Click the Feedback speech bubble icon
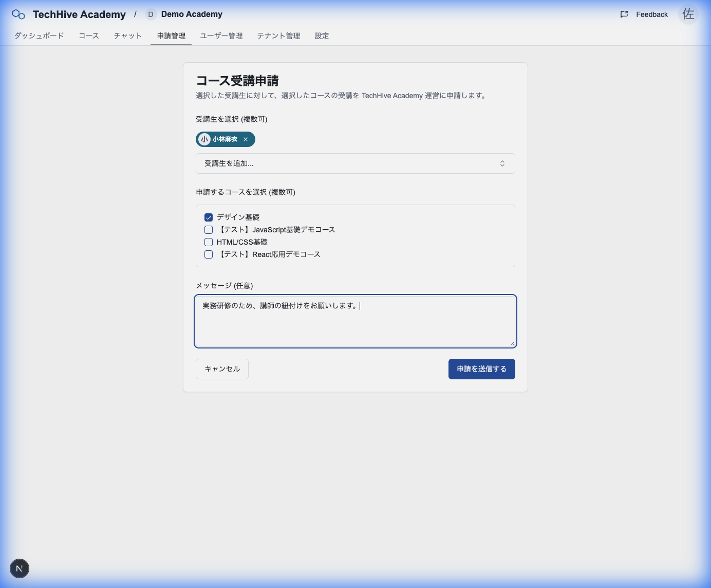 click(624, 14)
